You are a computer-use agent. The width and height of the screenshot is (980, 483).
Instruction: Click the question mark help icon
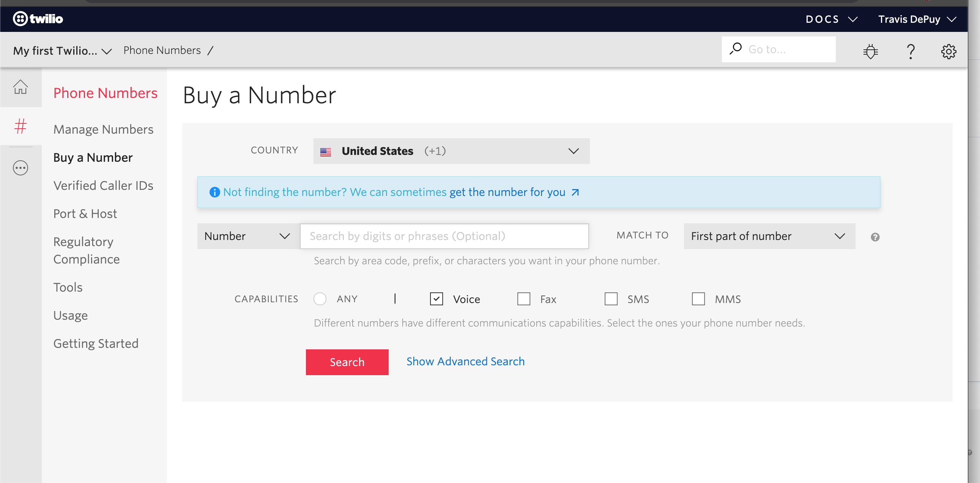[911, 51]
